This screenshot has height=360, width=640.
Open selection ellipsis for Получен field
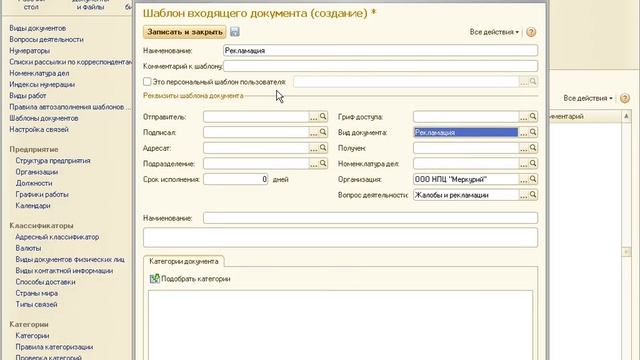(x=523, y=148)
